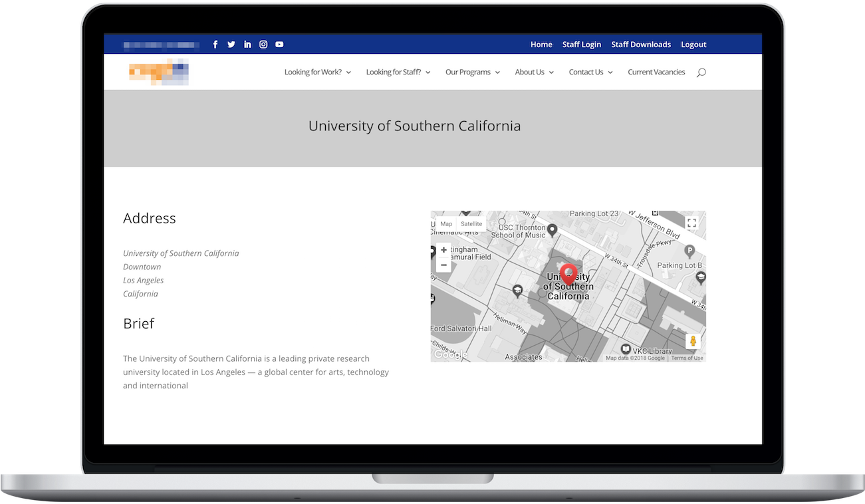Zoom out on the map
This screenshot has width=865, height=504.
(443, 265)
